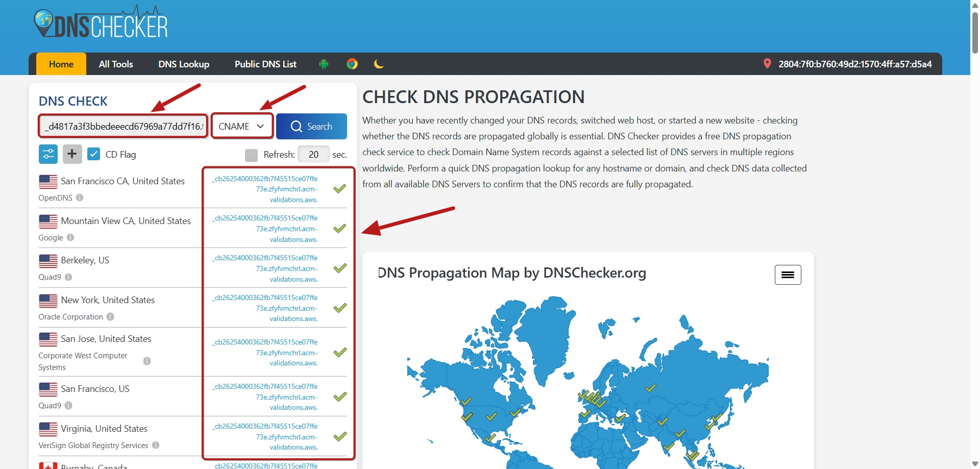The height and width of the screenshot is (469, 980).
Task: Click green checkmark for San Jose result
Action: 340,353
